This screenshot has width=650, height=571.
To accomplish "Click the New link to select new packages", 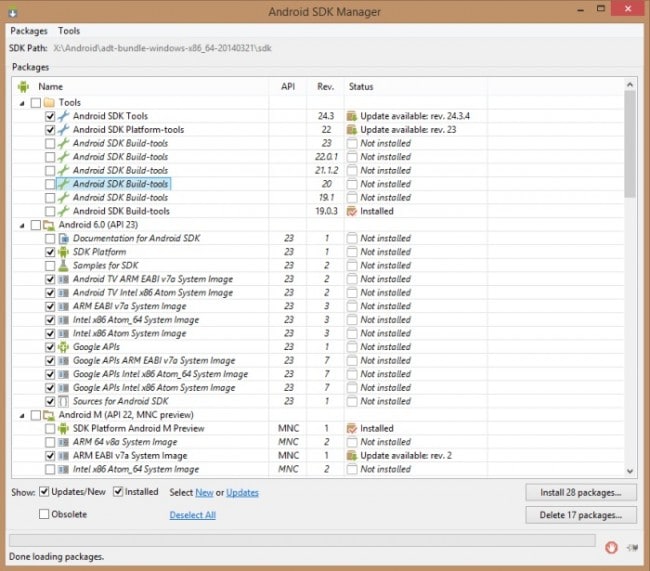I will pos(204,493).
